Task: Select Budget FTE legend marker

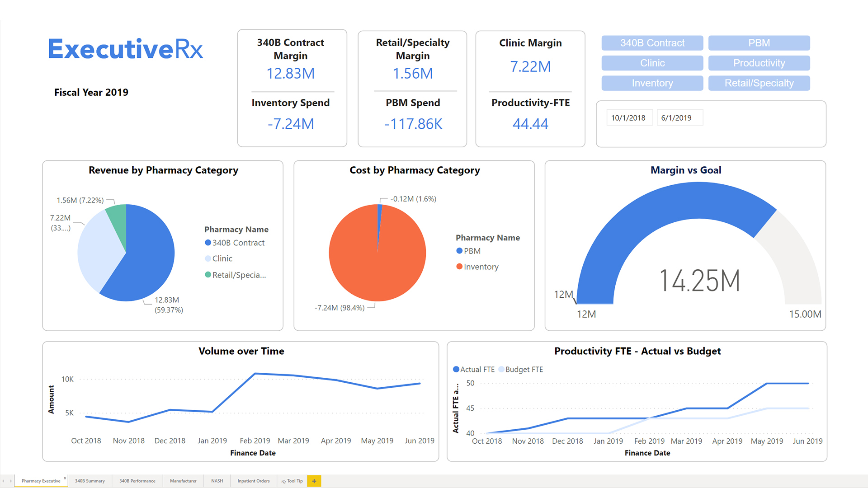Action: [x=501, y=369]
